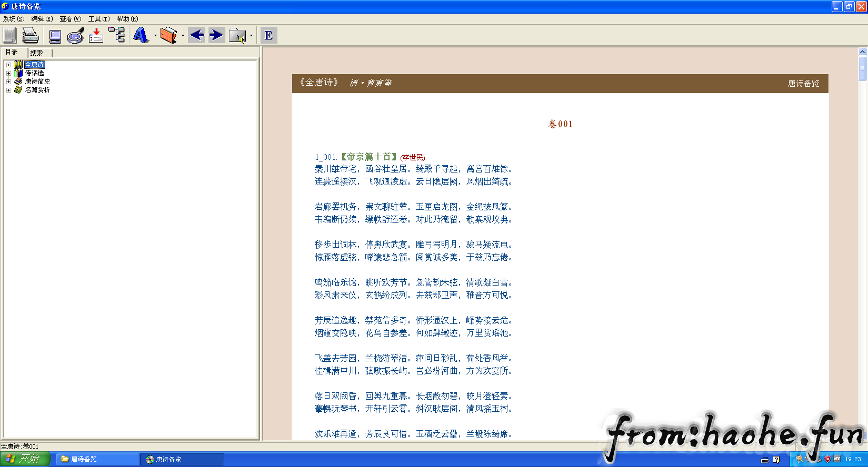Click the 卷001 heading text

(561, 124)
